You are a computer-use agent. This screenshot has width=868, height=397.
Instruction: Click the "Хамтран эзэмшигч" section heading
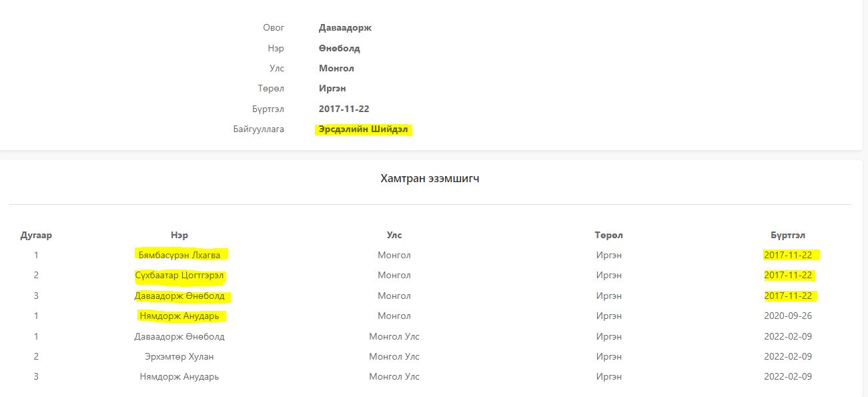pos(430,178)
